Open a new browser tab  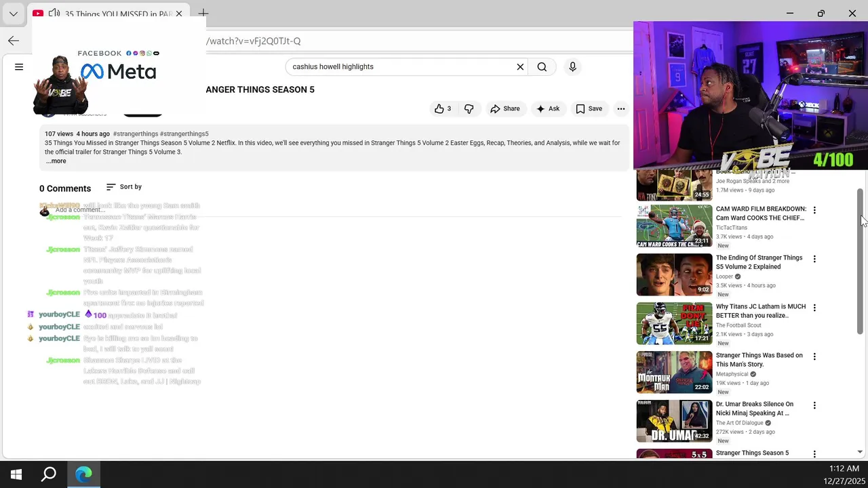coord(203,14)
